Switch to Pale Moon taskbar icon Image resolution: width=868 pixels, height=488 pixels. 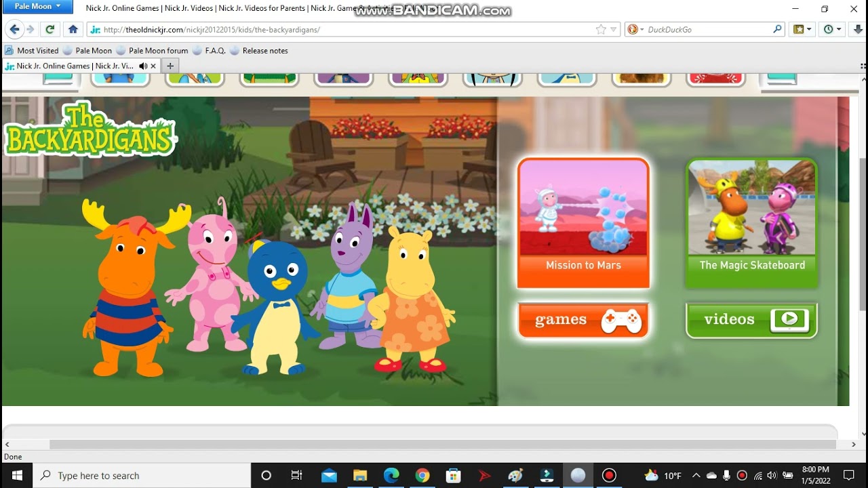coord(578,475)
